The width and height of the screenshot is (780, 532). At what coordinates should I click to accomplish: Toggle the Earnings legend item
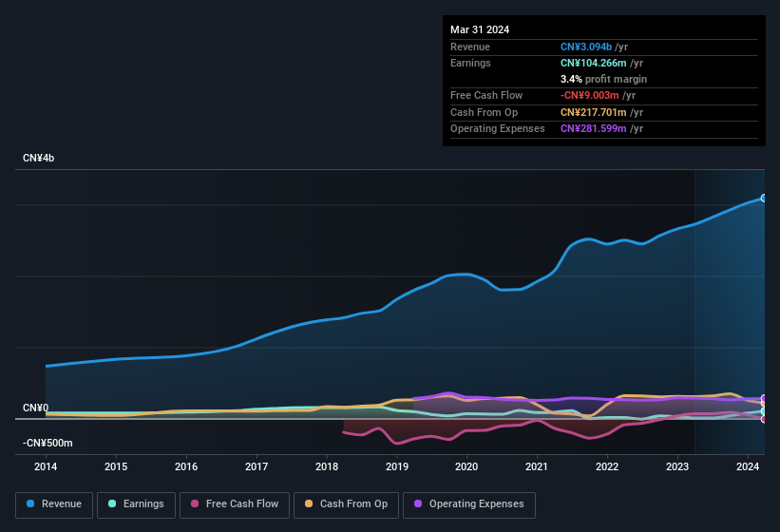pyautogui.click(x=137, y=503)
